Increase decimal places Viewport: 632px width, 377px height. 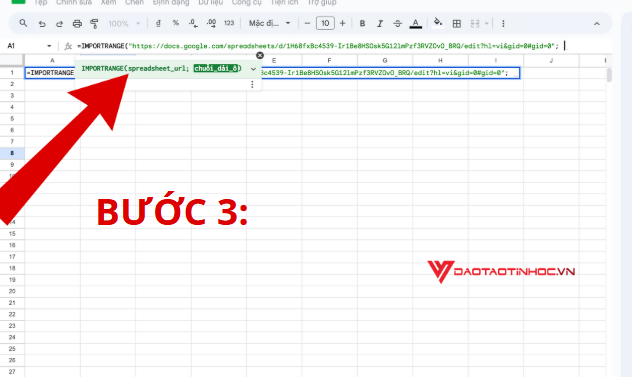211,23
